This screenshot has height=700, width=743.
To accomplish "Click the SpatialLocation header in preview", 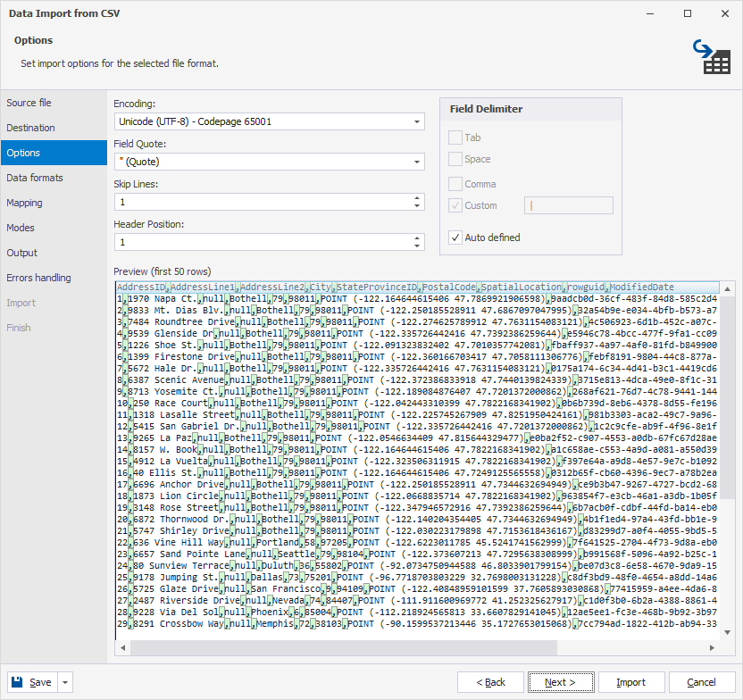I will tap(522, 287).
